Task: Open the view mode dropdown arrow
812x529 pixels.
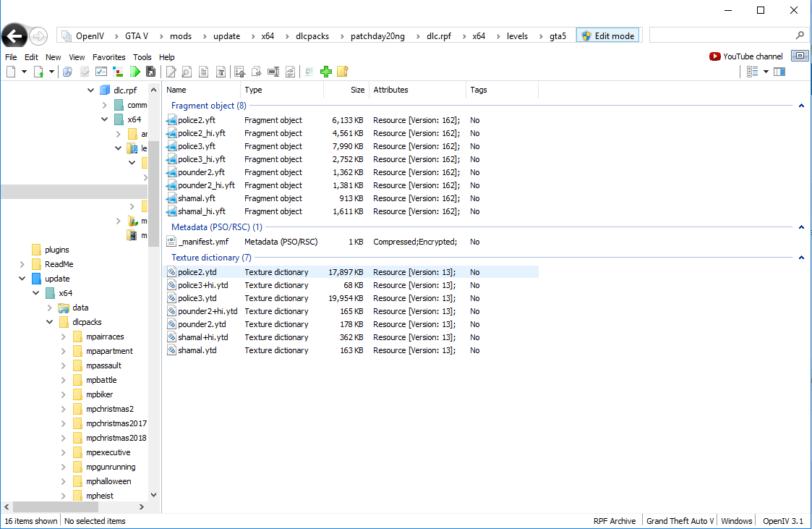Action: coord(766,72)
